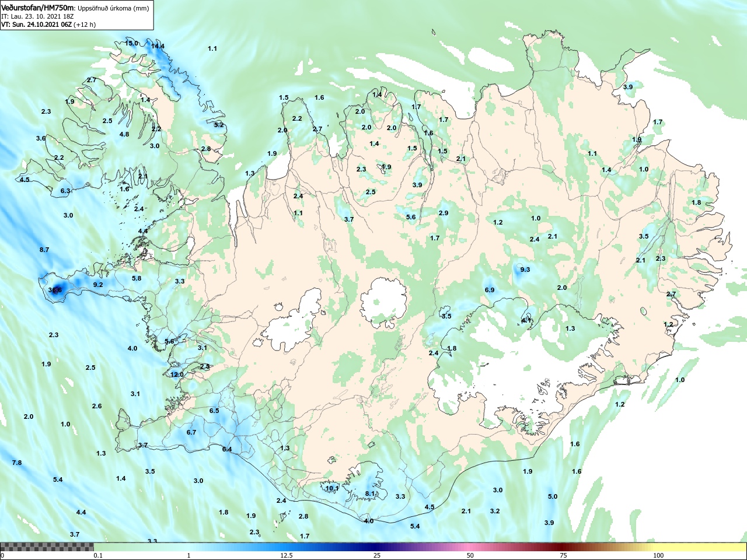
Task: Click the precipitation value '5.8'
Action: pos(137,278)
